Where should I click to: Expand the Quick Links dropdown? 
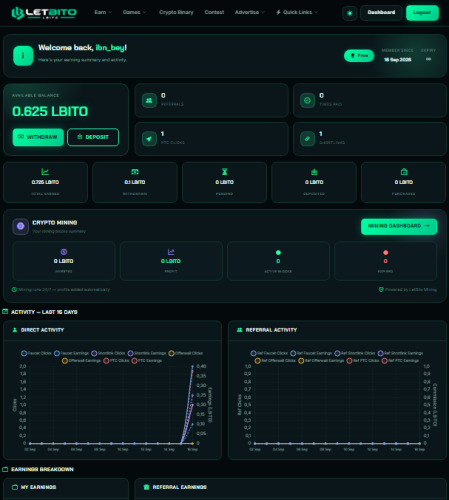click(x=297, y=12)
